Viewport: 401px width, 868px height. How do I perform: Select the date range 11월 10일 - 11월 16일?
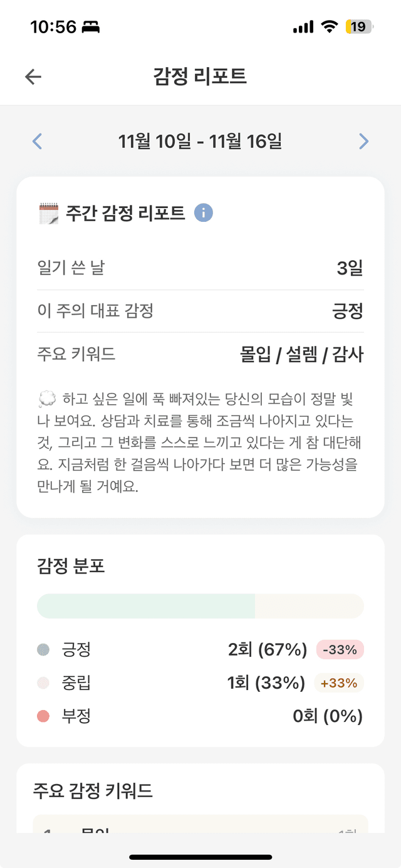200,141
